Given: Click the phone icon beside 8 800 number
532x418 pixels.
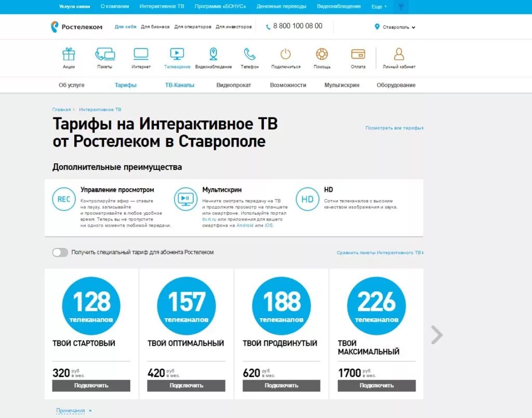Looking at the screenshot, I should coord(268,27).
